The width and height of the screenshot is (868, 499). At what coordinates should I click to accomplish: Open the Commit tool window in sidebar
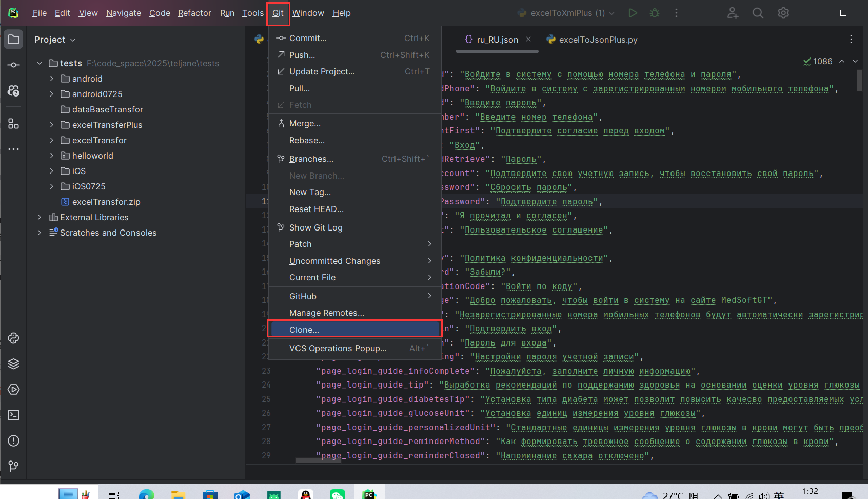(x=14, y=65)
